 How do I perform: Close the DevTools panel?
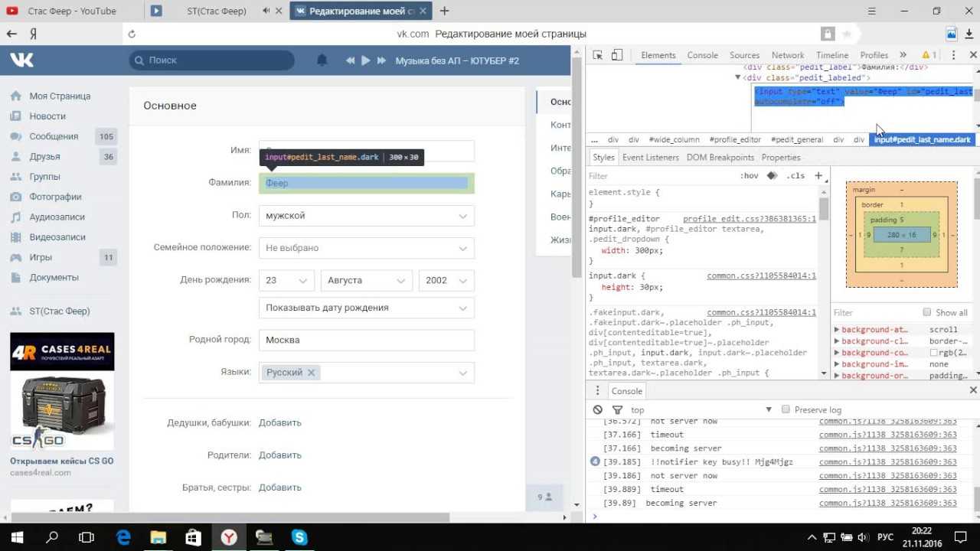pyautogui.click(x=974, y=55)
